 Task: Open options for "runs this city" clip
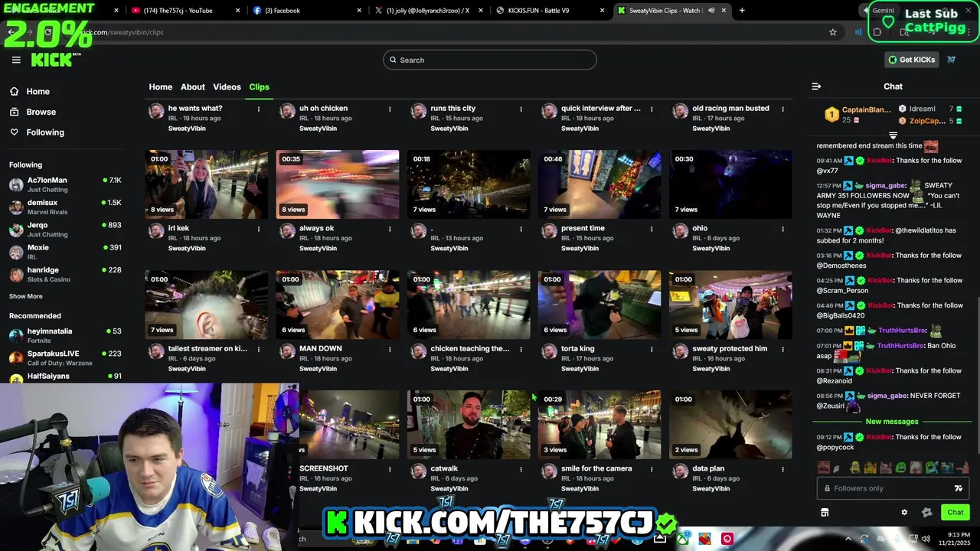pyautogui.click(x=521, y=109)
